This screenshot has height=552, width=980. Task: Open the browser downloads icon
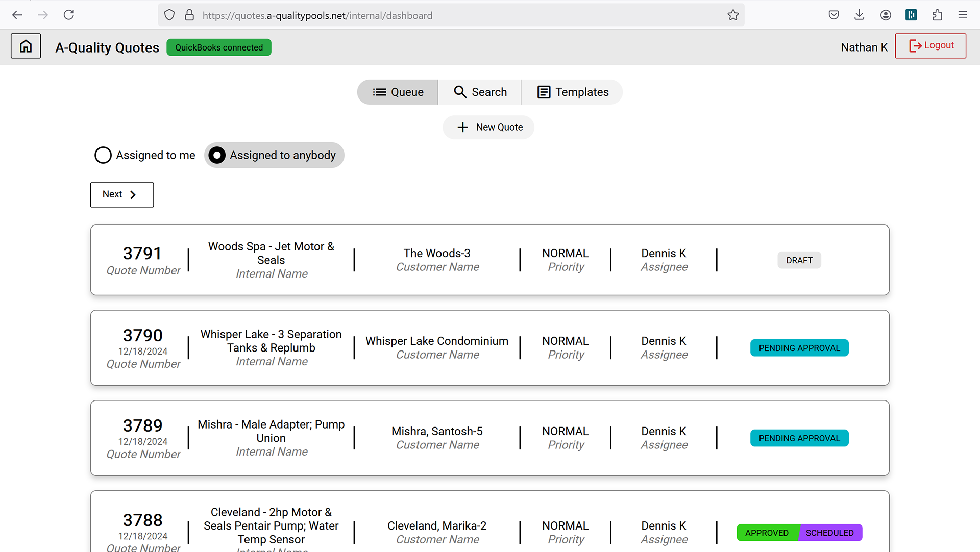click(x=860, y=15)
